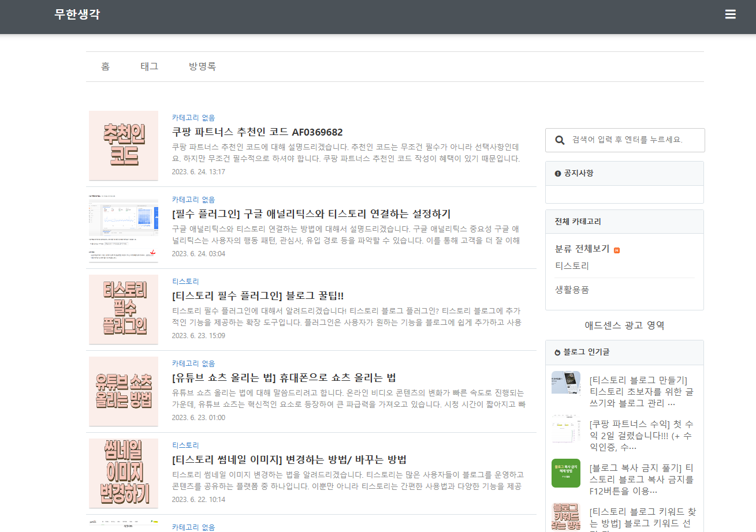Screen dimensions: 756x532
Task: Click the 공지사항 header text
Action: (x=579, y=173)
